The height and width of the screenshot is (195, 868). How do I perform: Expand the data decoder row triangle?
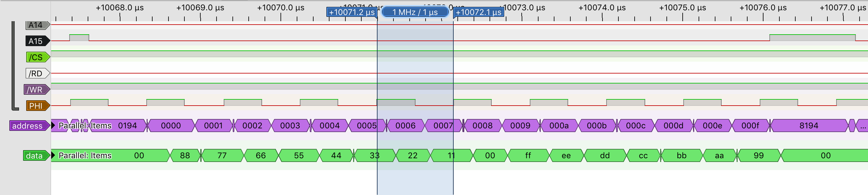[53, 155]
